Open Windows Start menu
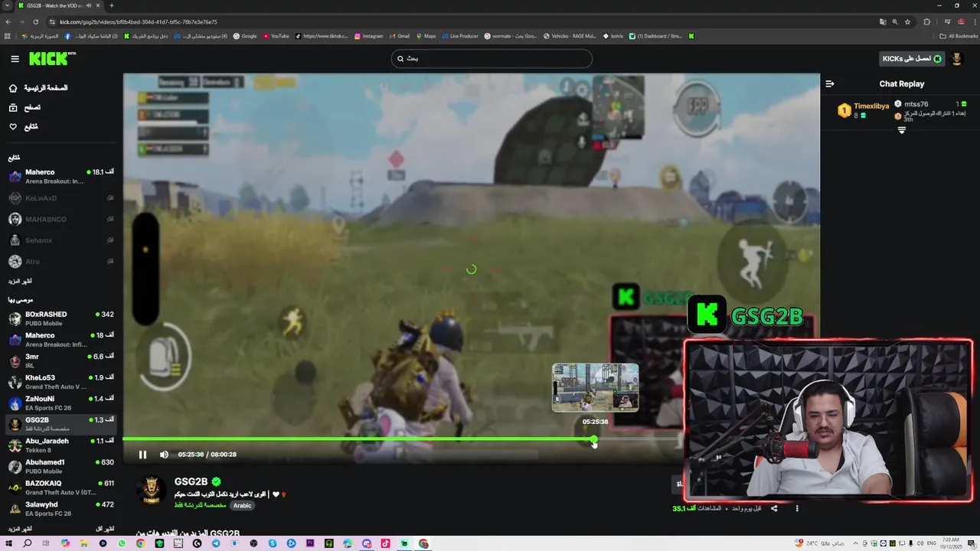The height and width of the screenshot is (551, 980). coord(8,543)
